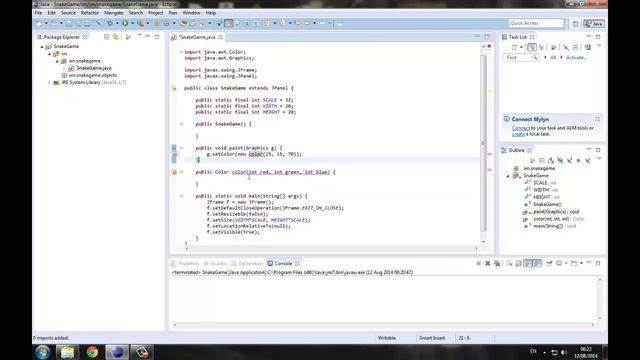
Task: Toggle Scroll Lock in Console toolbar
Action: tap(518, 264)
